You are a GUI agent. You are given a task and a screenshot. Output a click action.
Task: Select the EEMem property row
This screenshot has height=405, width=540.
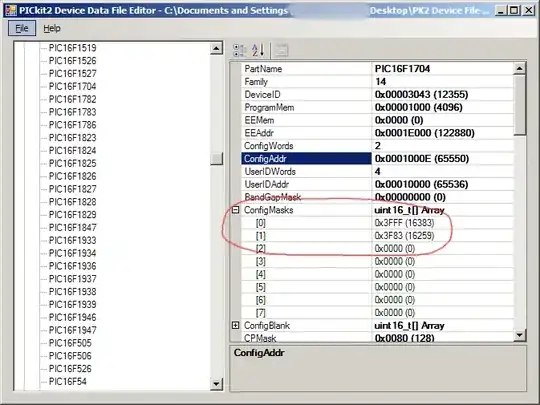point(377,120)
